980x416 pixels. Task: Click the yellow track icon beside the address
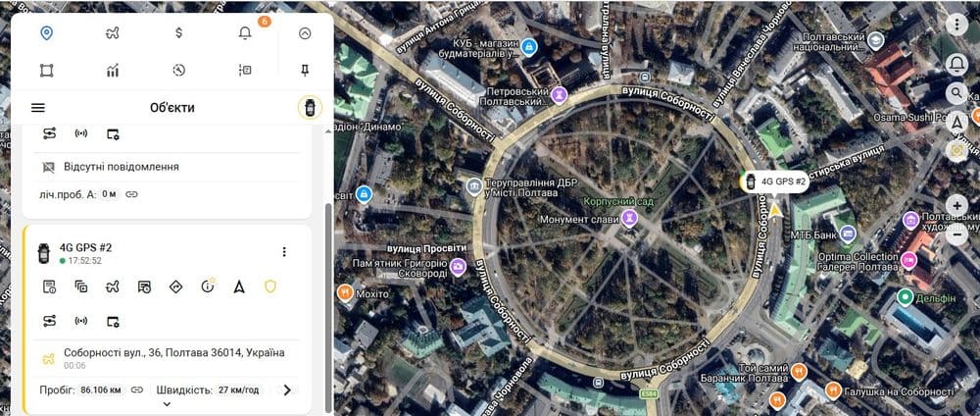(48, 359)
